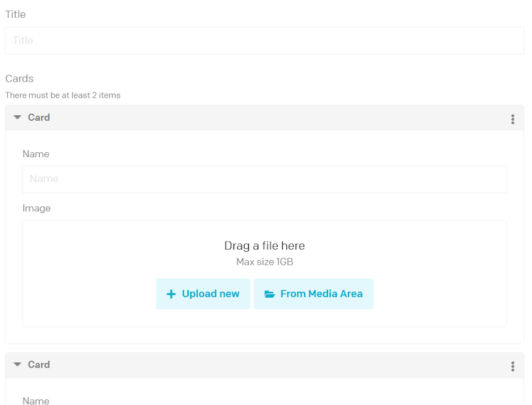
Task: Click the 'Max size 1GB' note
Action: point(264,262)
